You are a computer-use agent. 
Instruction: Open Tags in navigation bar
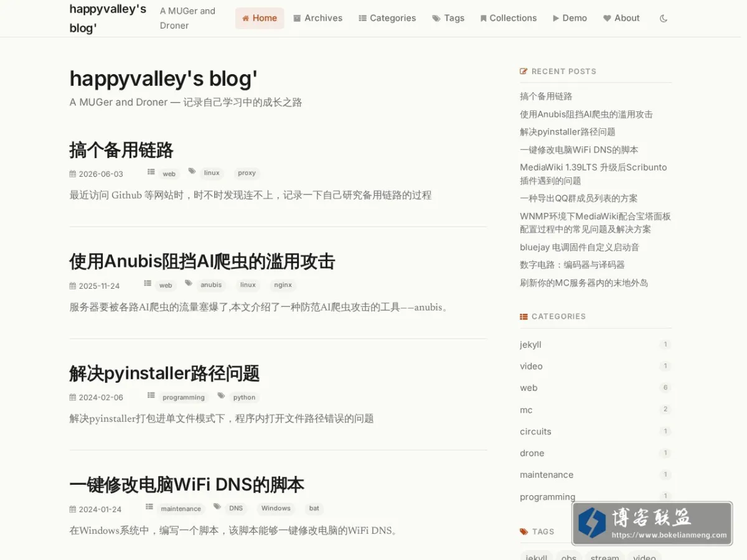pyautogui.click(x=448, y=18)
